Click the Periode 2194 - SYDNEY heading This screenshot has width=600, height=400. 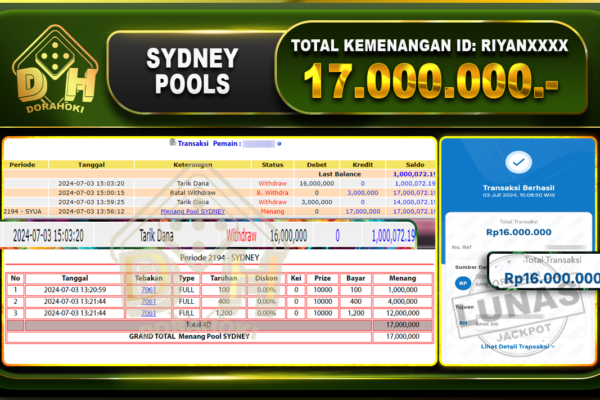coord(220,258)
